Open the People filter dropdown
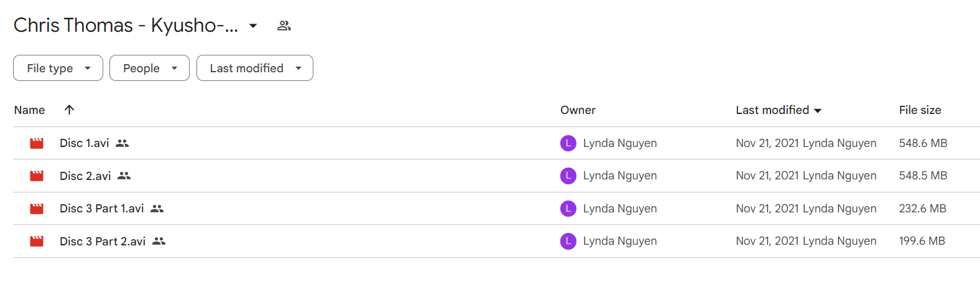The width and height of the screenshot is (980, 284). coord(149,68)
